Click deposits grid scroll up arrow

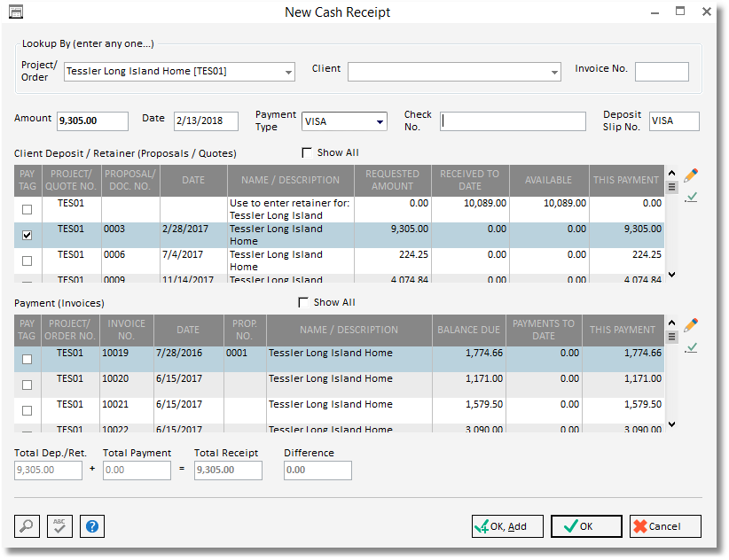(672, 173)
